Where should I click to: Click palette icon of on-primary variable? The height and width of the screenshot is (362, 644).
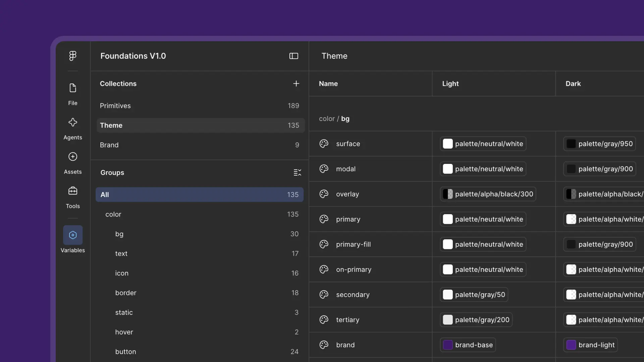(324, 269)
